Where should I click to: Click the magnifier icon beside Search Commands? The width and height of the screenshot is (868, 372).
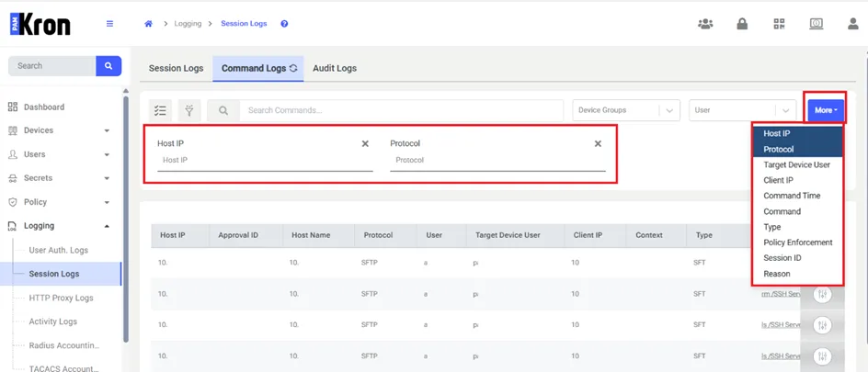[x=223, y=110]
